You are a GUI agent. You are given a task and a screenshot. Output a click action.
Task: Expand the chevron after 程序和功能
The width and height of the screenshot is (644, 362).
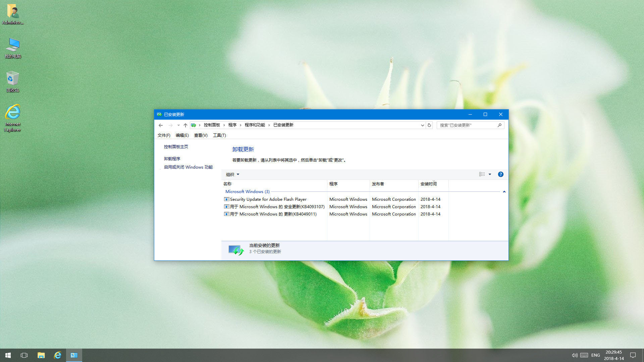point(269,125)
